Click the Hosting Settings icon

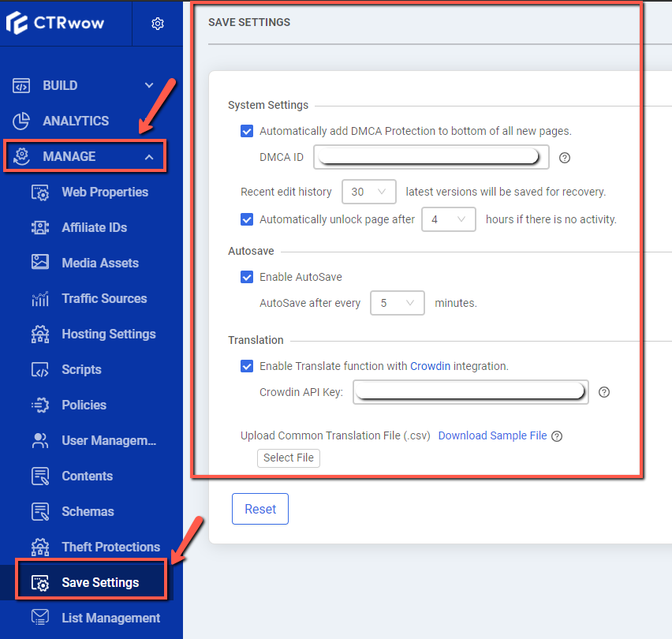(40, 334)
